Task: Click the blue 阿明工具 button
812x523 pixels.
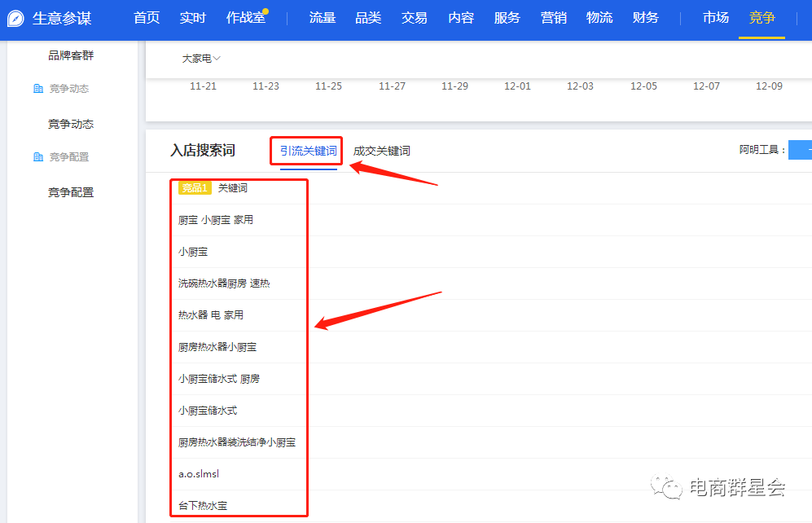Action: tap(800, 150)
